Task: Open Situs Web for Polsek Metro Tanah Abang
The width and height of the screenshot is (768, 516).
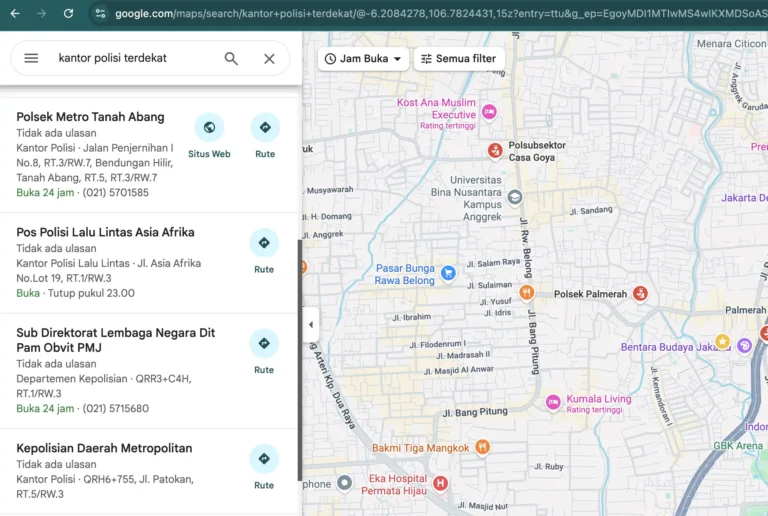Action: pos(209,135)
